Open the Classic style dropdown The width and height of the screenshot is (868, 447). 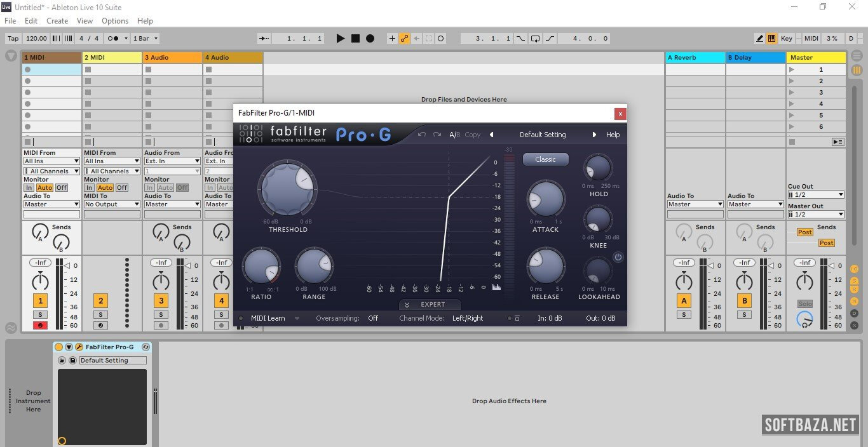point(545,159)
